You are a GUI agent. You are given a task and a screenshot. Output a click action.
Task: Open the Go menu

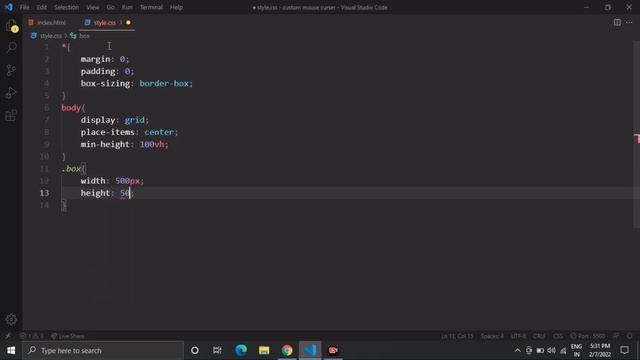coord(111,7)
